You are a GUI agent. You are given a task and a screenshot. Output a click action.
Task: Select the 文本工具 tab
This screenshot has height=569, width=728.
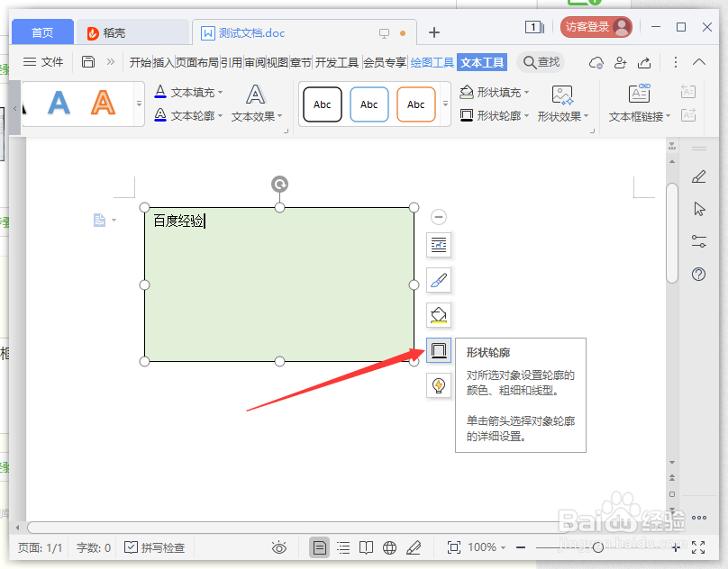tap(482, 62)
